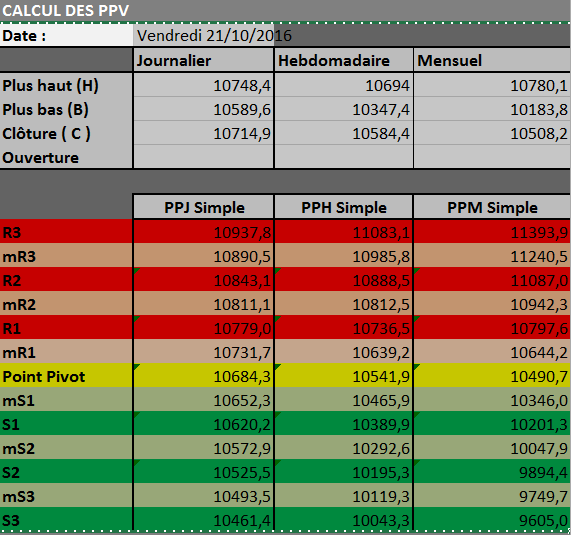Select mS3 weekly value 10119,3
The image size is (572, 535).
click(x=344, y=496)
